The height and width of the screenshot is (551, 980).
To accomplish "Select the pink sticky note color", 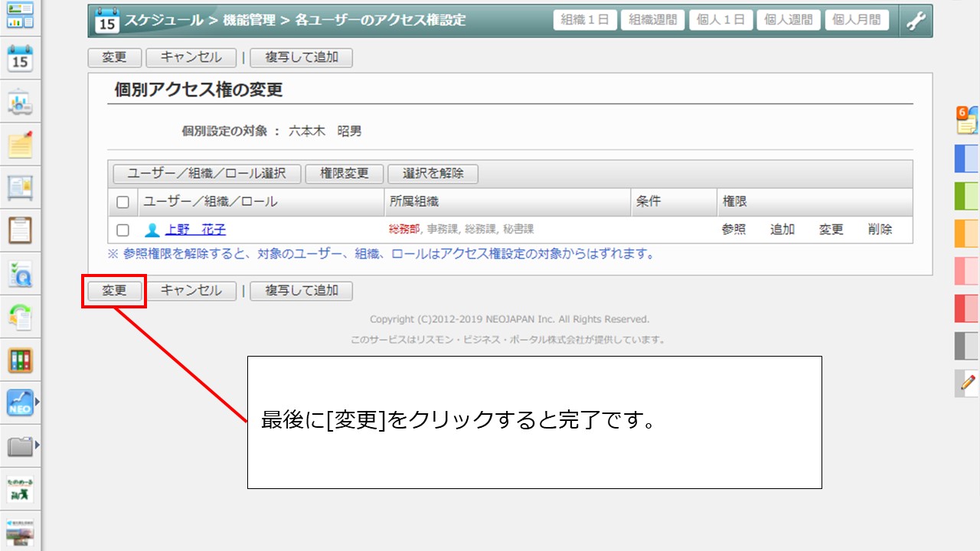I will click(x=967, y=271).
